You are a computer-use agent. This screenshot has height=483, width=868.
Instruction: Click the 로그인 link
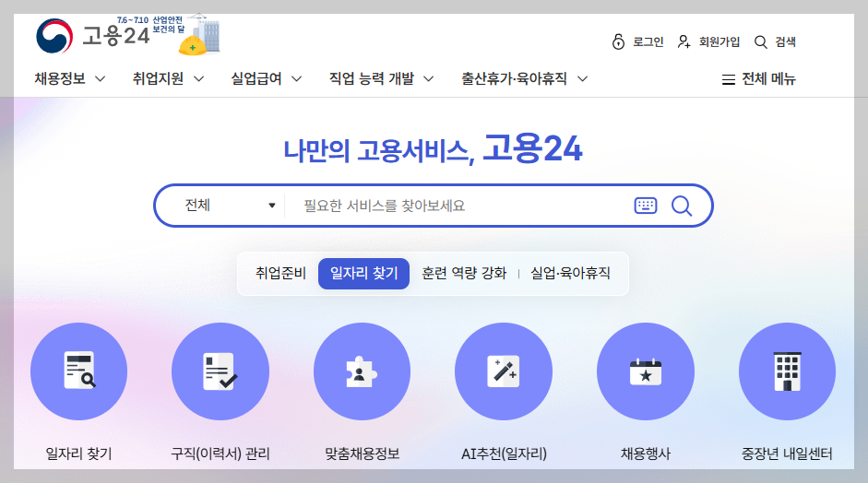tap(648, 42)
